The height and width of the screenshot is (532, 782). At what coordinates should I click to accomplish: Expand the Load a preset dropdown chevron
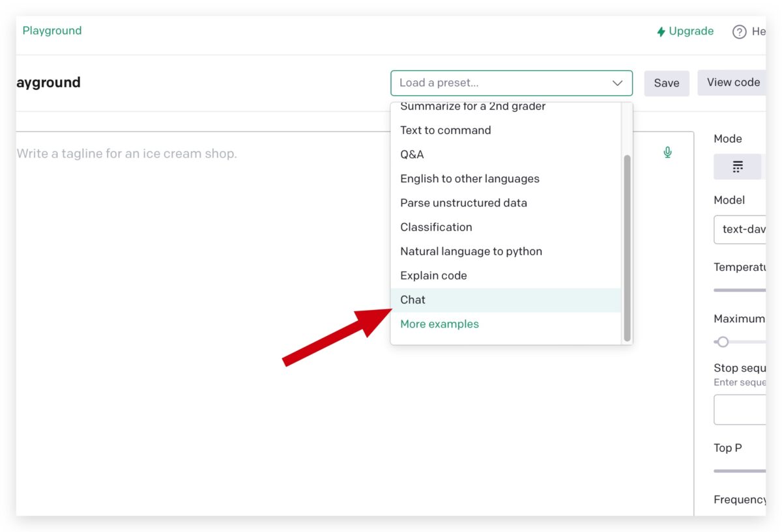pyautogui.click(x=618, y=83)
